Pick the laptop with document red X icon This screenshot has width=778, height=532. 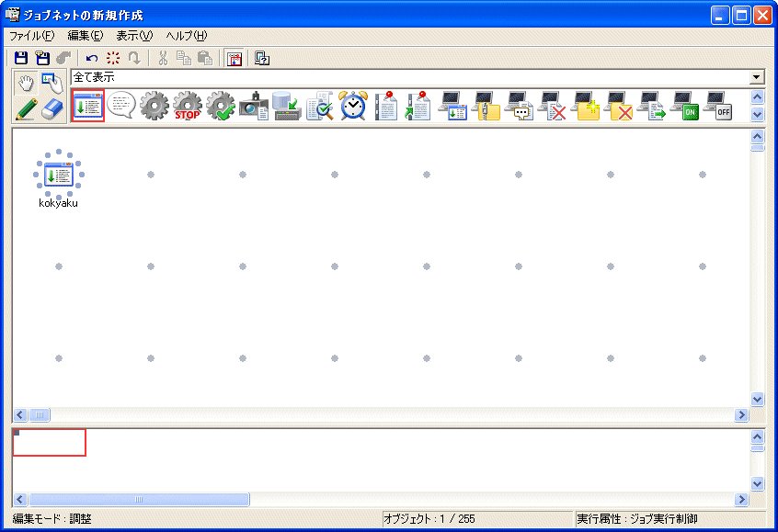[553, 106]
